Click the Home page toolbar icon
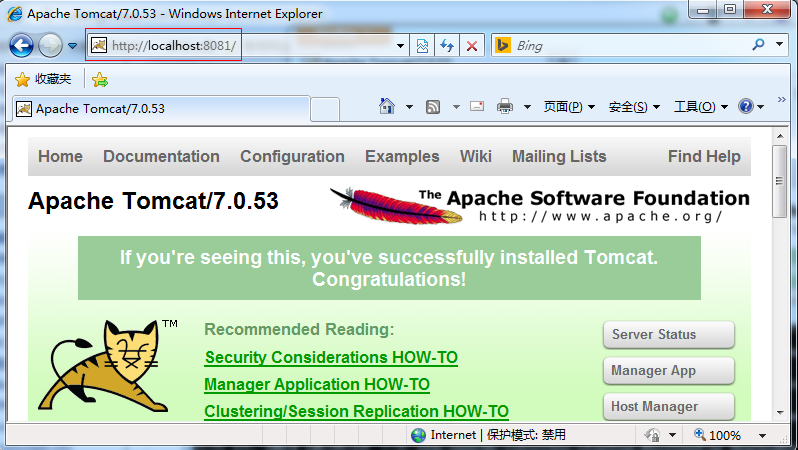 tap(387, 106)
